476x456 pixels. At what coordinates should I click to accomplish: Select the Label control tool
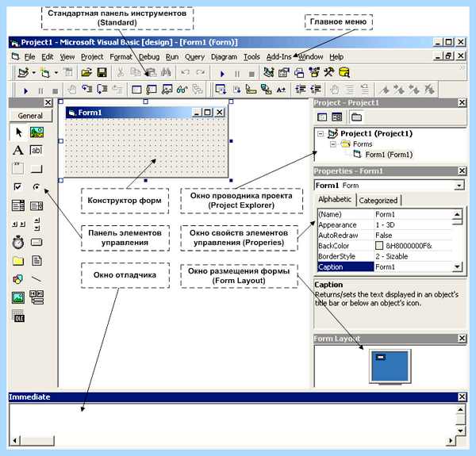pos(18,150)
